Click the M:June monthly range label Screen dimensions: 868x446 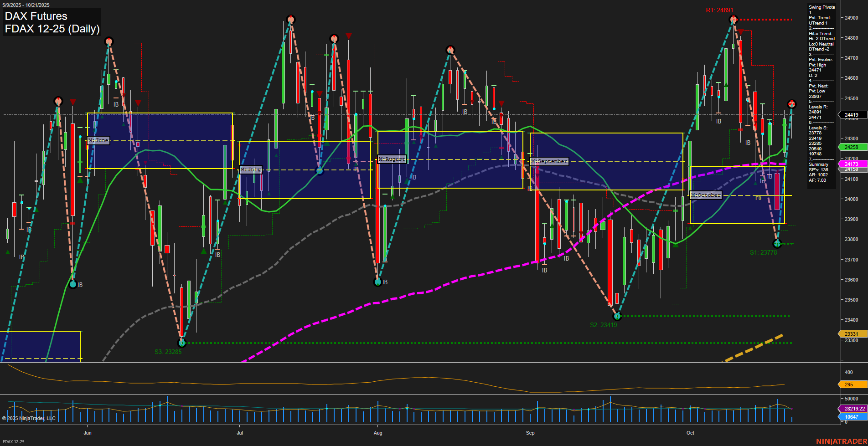98,140
